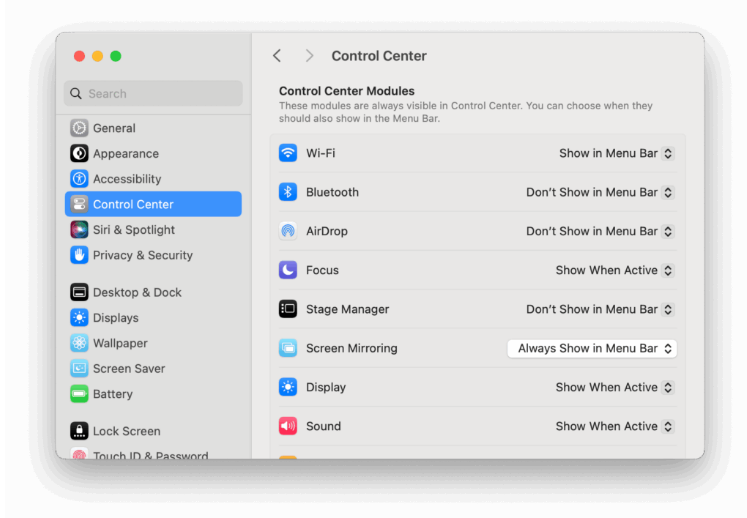Open Stage Manager menu bar dropdown
Screen dimensions: 747x518
point(600,309)
